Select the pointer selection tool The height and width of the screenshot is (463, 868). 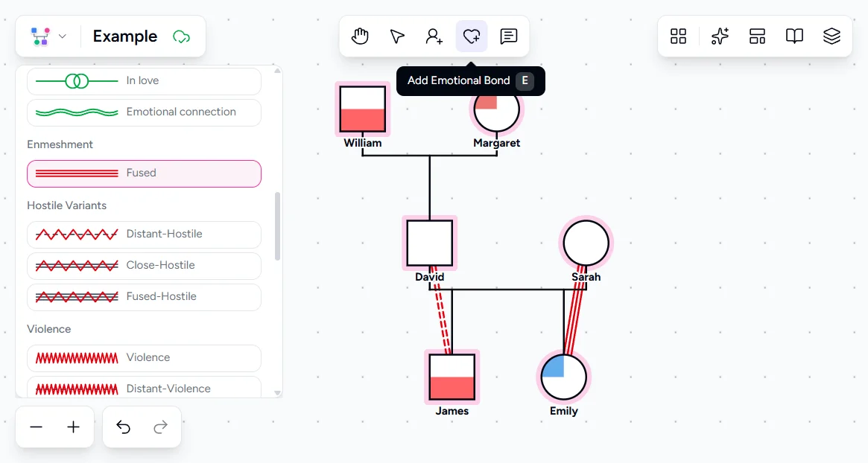pos(397,36)
